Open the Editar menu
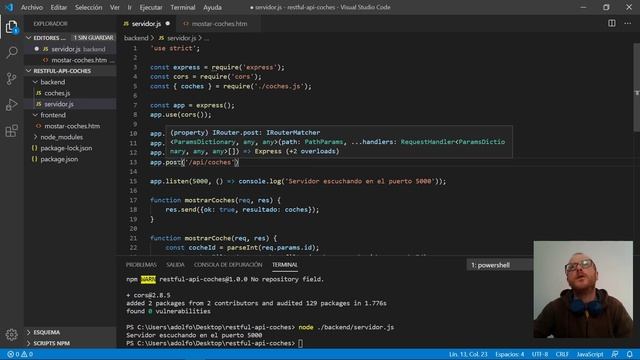 pyautogui.click(x=59, y=7)
